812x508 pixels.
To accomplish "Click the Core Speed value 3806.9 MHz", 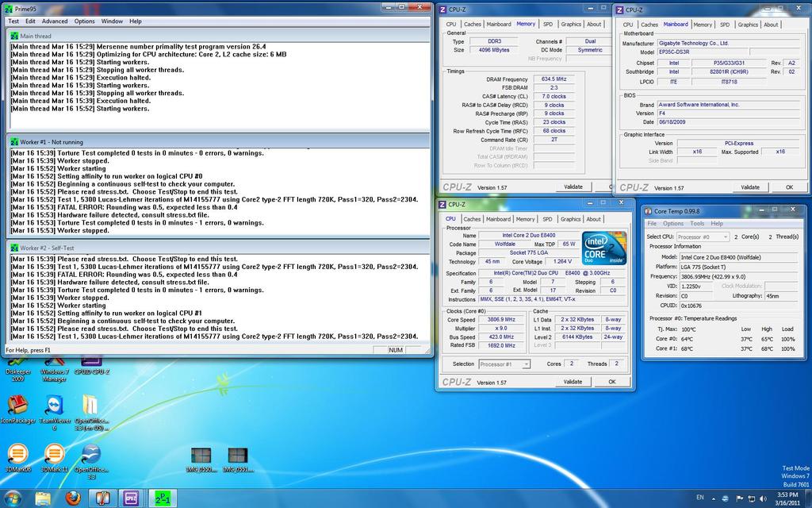I will [501, 319].
